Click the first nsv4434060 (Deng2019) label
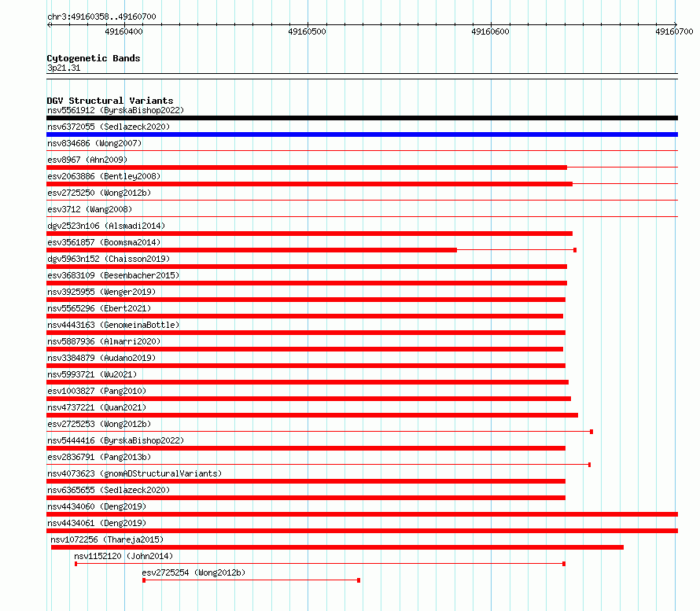 97,506
